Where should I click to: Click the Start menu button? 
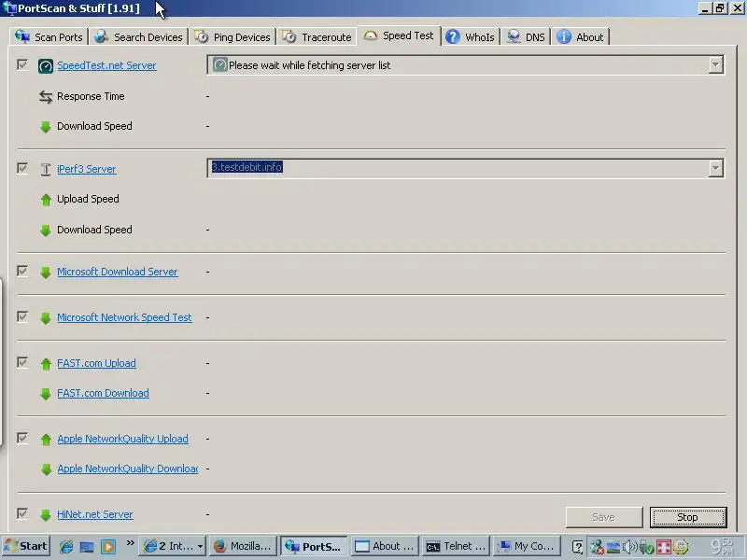(26, 546)
